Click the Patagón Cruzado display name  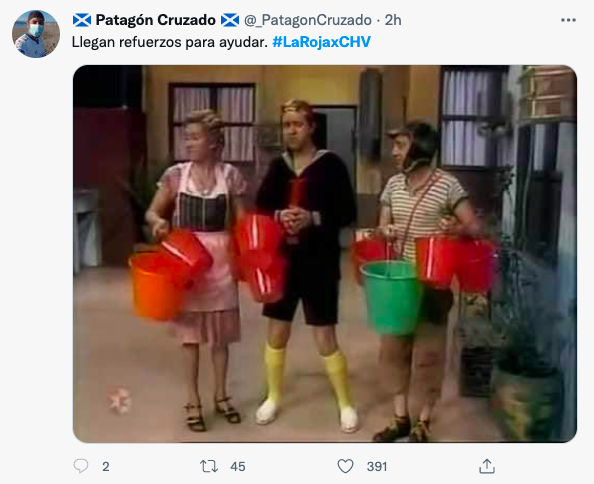(x=156, y=20)
